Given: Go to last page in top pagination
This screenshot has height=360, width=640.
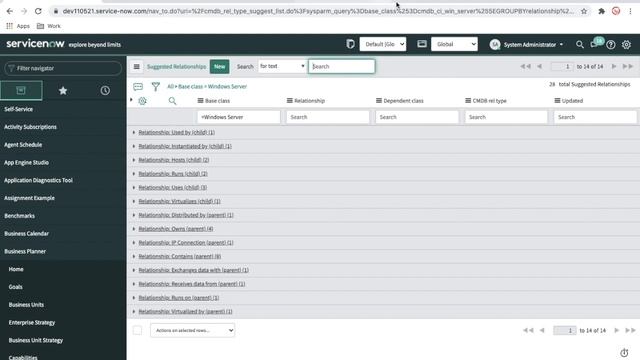Looking at the screenshot, I should (x=628, y=66).
